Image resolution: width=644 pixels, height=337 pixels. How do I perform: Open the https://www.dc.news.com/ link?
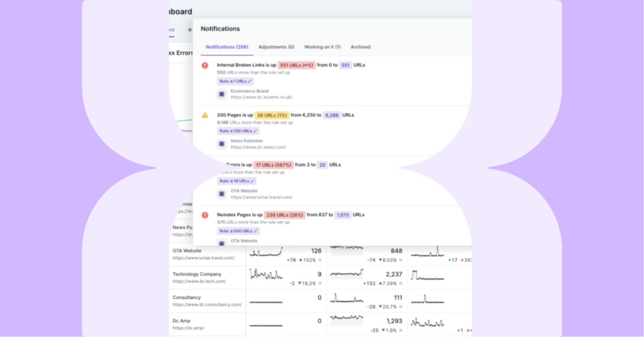(258, 147)
